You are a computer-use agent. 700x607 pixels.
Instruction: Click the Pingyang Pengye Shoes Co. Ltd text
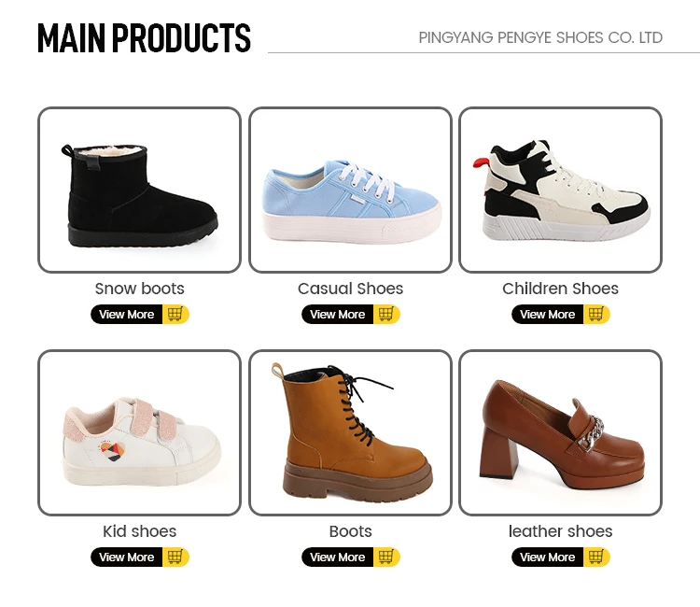[540, 38]
